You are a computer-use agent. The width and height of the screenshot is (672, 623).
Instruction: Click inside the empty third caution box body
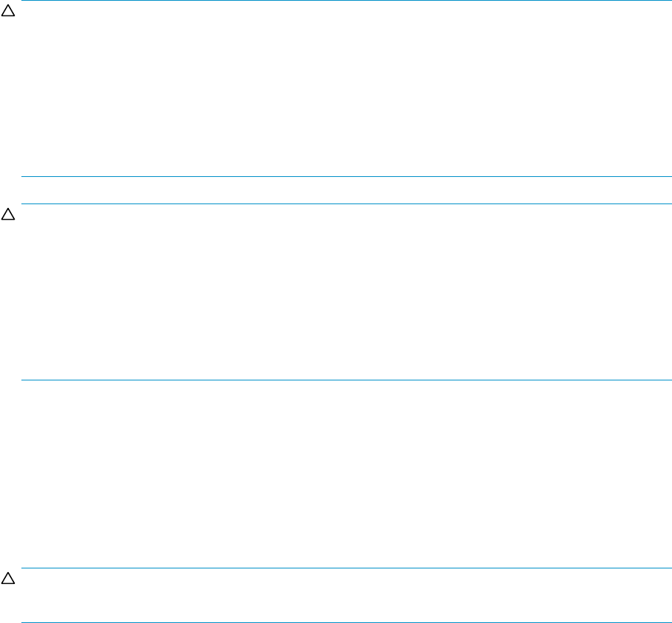coord(346,595)
